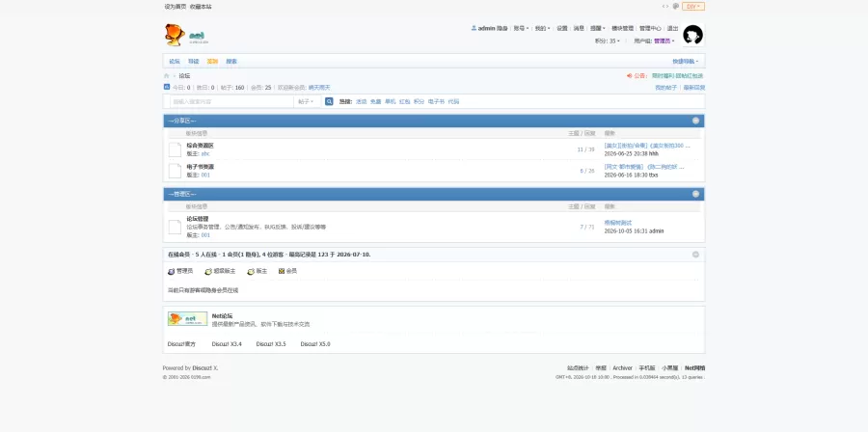868x432 pixels.
Task: Open the palette style switcher icon
Action: click(x=676, y=7)
